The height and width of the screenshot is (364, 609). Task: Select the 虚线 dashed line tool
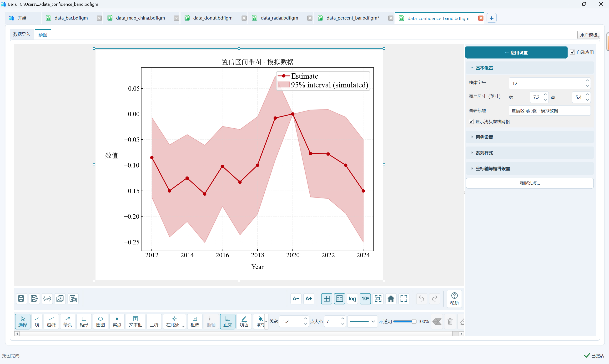pyautogui.click(x=51, y=321)
